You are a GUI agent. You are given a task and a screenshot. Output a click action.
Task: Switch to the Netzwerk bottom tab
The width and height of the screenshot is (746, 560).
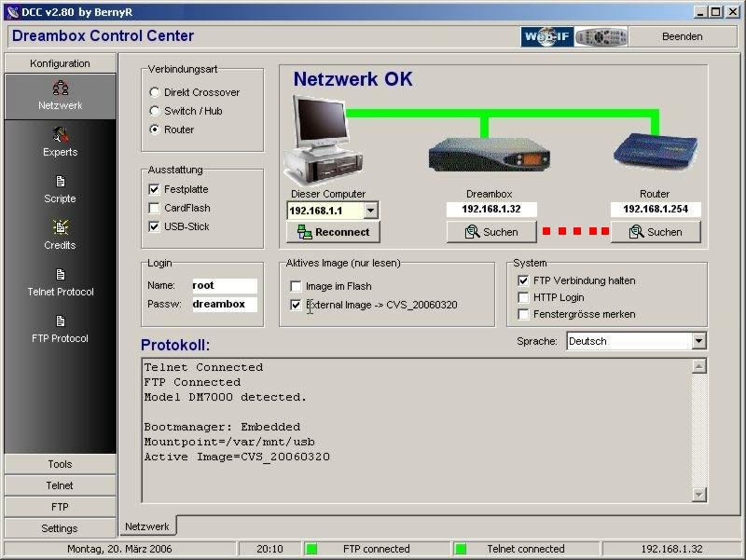tap(147, 527)
